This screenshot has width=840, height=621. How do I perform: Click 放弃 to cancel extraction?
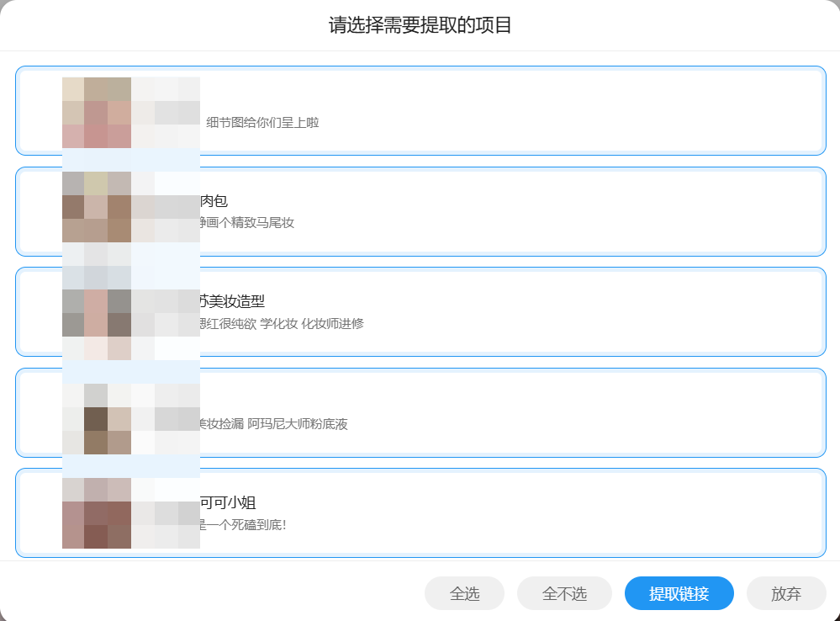tap(786, 593)
